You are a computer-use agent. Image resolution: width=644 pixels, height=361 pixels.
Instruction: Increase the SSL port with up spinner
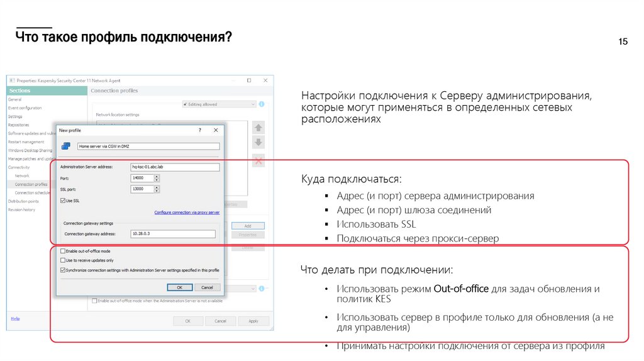tap(157, 187)
